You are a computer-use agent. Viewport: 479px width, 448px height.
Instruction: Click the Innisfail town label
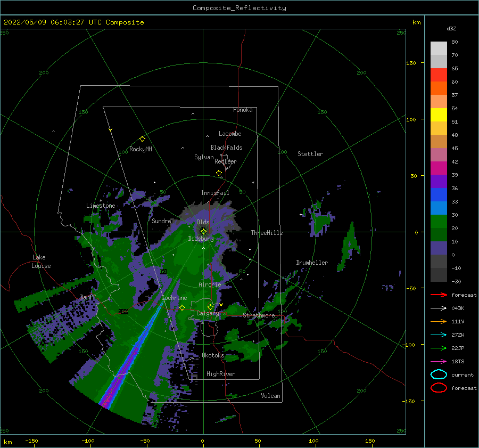pyautogui.click(x=215, y=193)
